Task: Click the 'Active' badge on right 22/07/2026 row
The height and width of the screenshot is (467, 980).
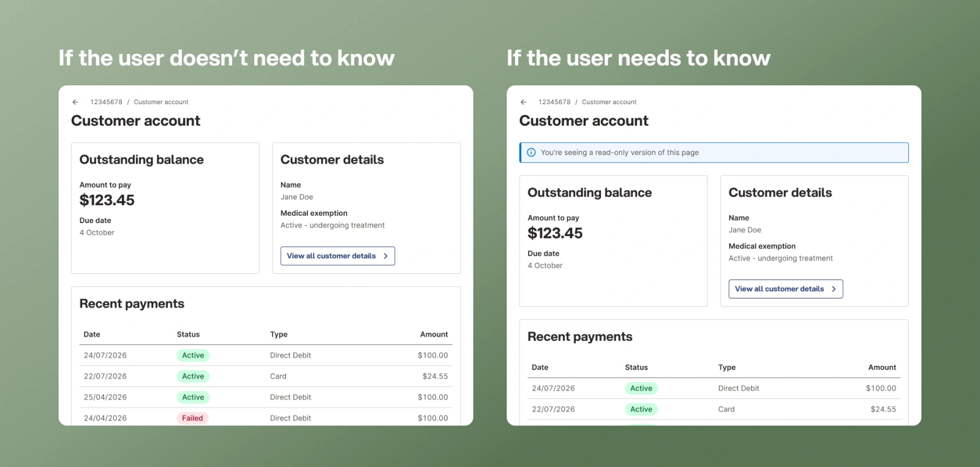Action: tap(641, 409)
